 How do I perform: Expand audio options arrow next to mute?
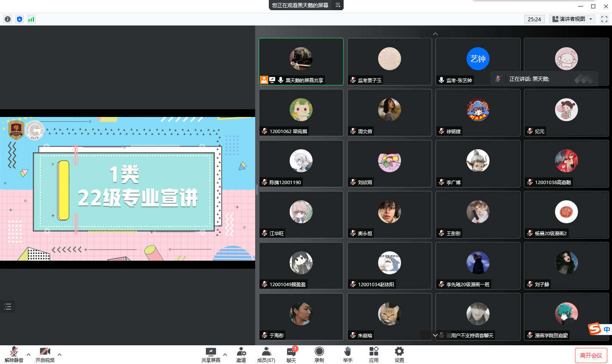(28, 354)
